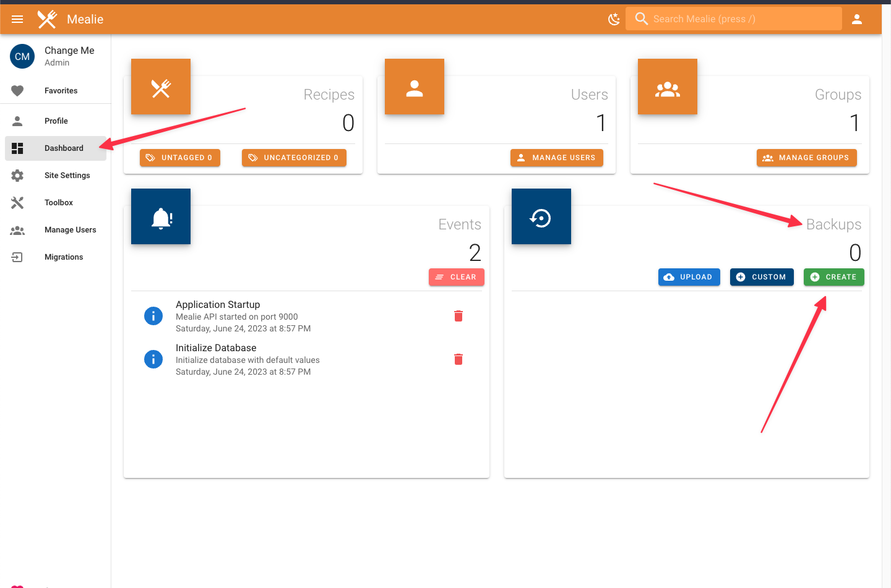Image resolution: width=891 pixels, height=588 pixels.
Task: Open the hamburger navigation menu
Action: (17, 19)
